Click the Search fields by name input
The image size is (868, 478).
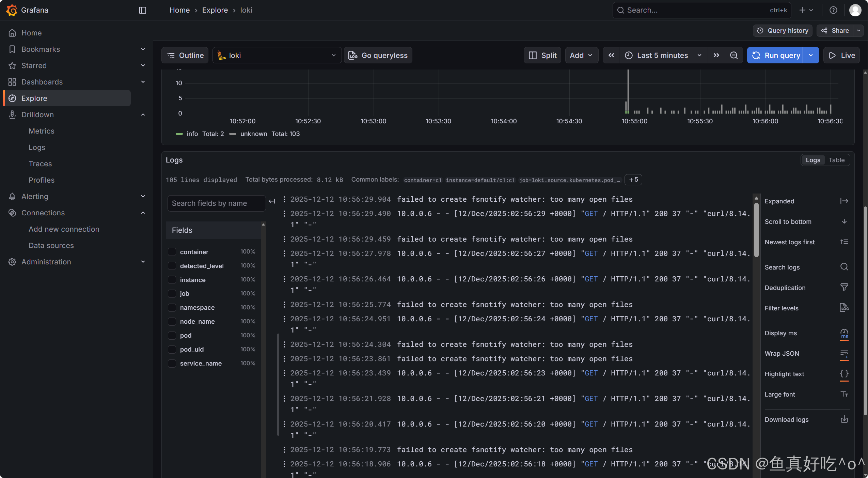(216, 203)
